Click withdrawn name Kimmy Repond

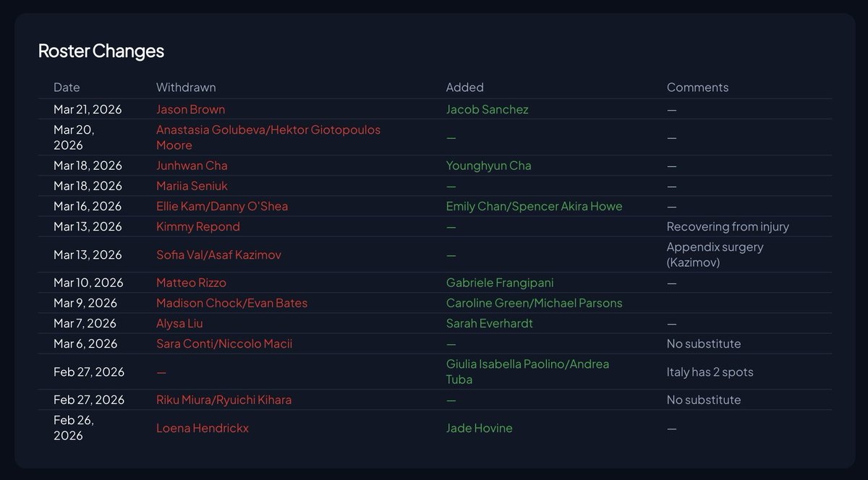[x=198, y=226]
